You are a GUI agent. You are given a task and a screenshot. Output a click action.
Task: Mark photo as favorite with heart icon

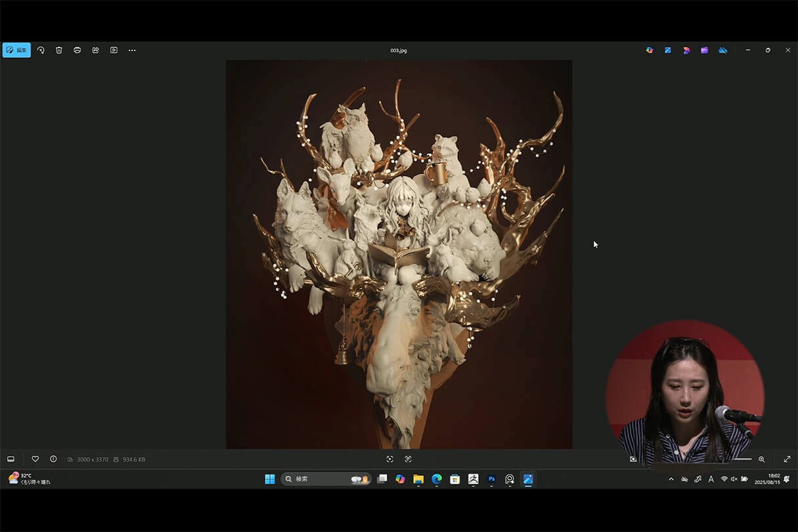click(35, 459)
